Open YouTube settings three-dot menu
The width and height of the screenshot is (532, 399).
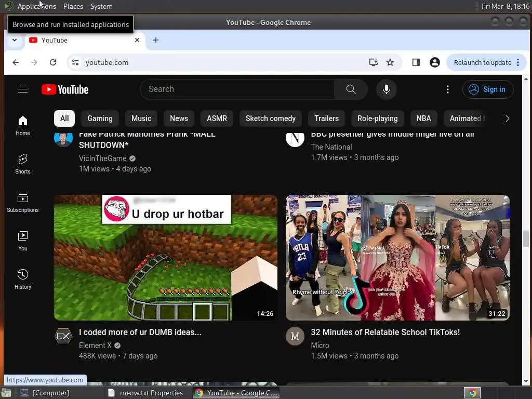click(447, 89)
